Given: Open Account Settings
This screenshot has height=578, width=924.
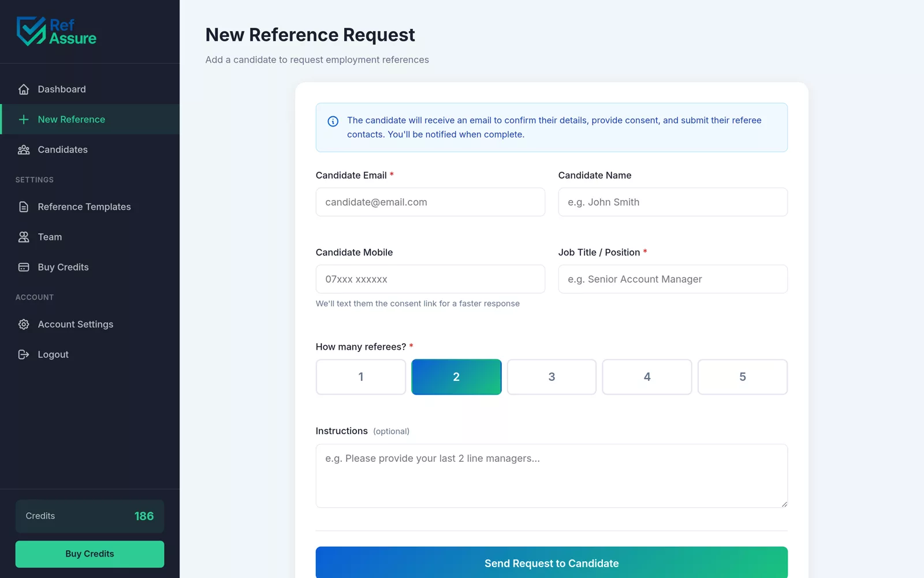Looking at the screenshot, I should tap(90, 324).
